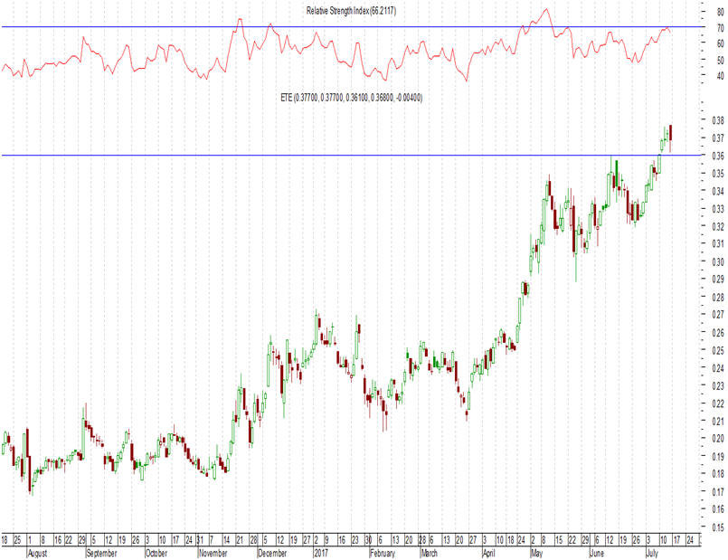Click the 2017 year label on time axis

pyautogui.click(x=321, y=553)
